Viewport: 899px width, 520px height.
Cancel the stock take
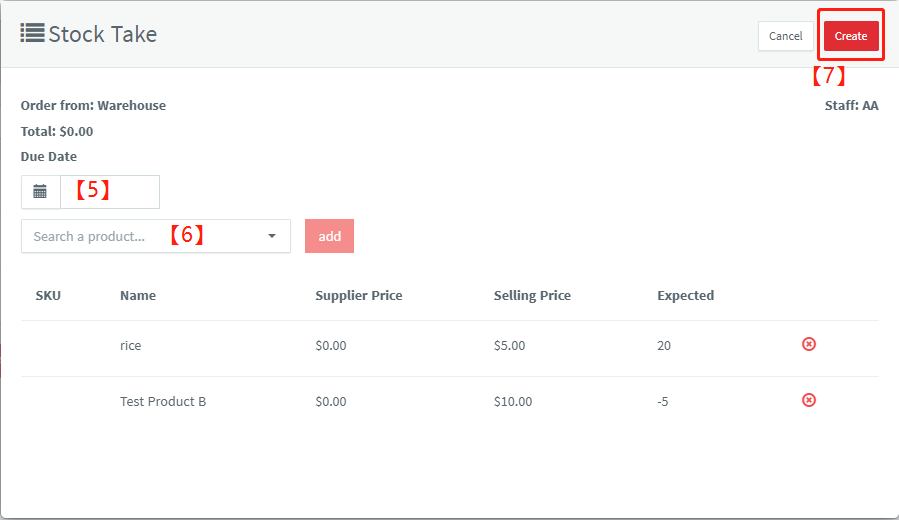[785, 36]
